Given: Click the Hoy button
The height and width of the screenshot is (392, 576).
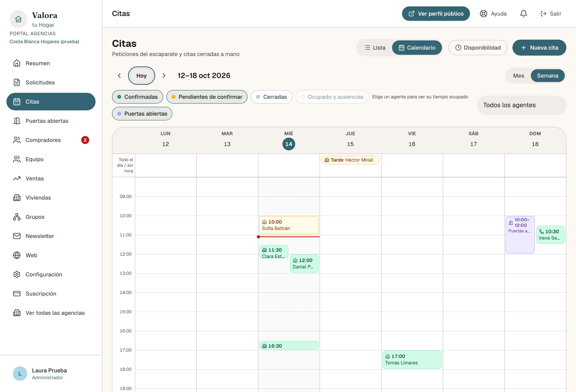Looking at the screenshot, I should click(142, 76).
